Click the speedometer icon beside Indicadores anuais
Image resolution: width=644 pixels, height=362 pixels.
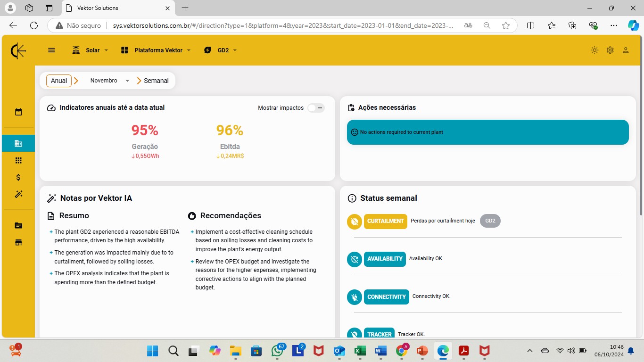(x=51, y=108)
